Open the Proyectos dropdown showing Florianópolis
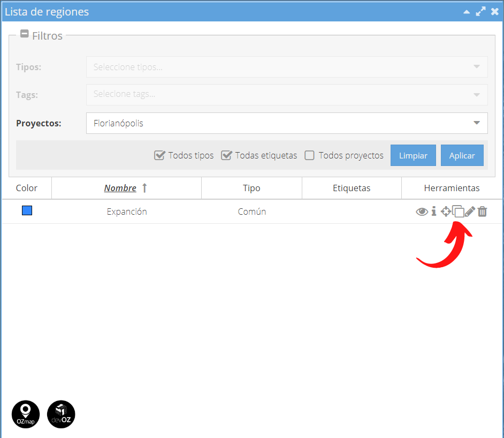504x438 pixels. 287,123
